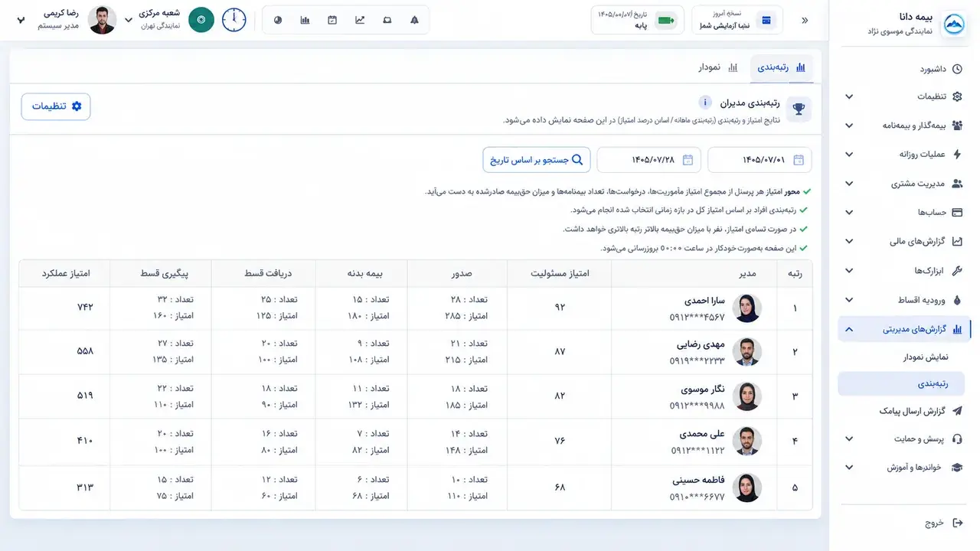Click رضا کریمی user avatar

(102, 20)
